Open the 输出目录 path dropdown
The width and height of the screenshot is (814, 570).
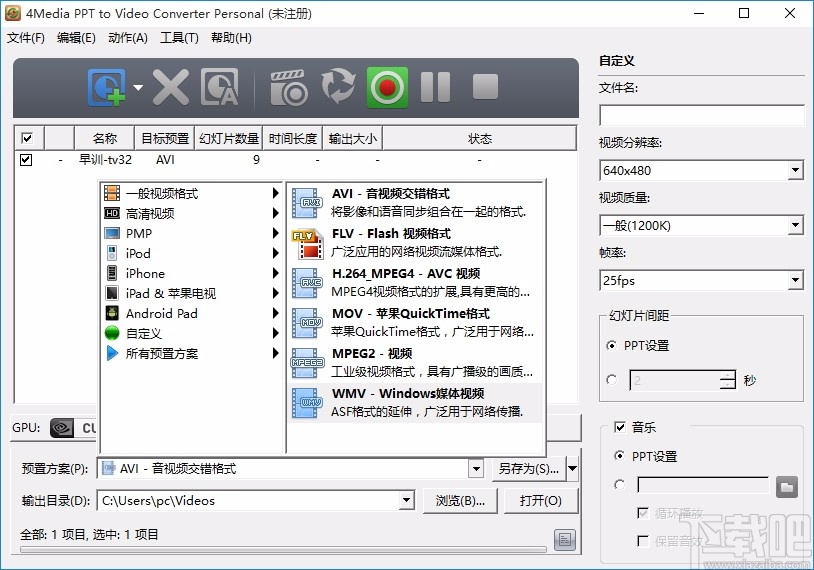406,501
